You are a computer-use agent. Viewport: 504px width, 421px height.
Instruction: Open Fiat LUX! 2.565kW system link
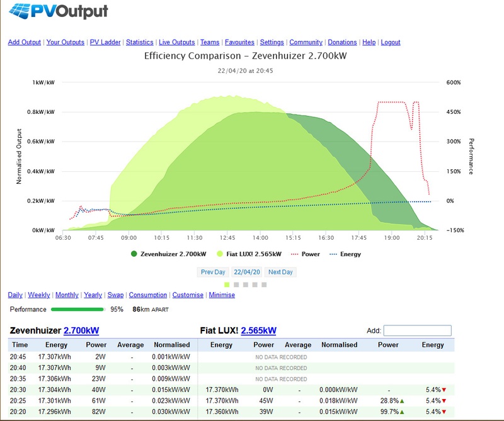click(x=258, y=330)
